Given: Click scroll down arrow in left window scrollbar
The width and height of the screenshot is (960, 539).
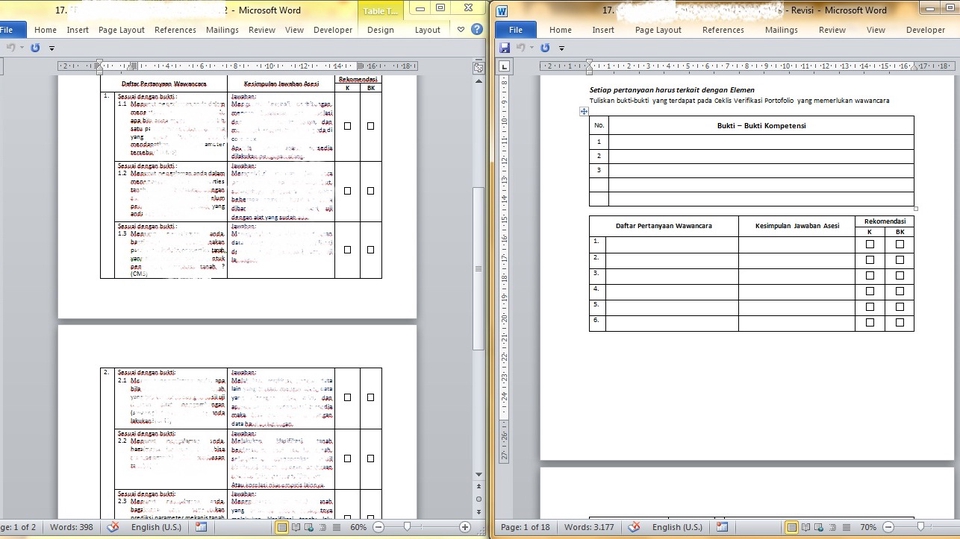Looking at the screenshot, I should [x=479, y=474].
